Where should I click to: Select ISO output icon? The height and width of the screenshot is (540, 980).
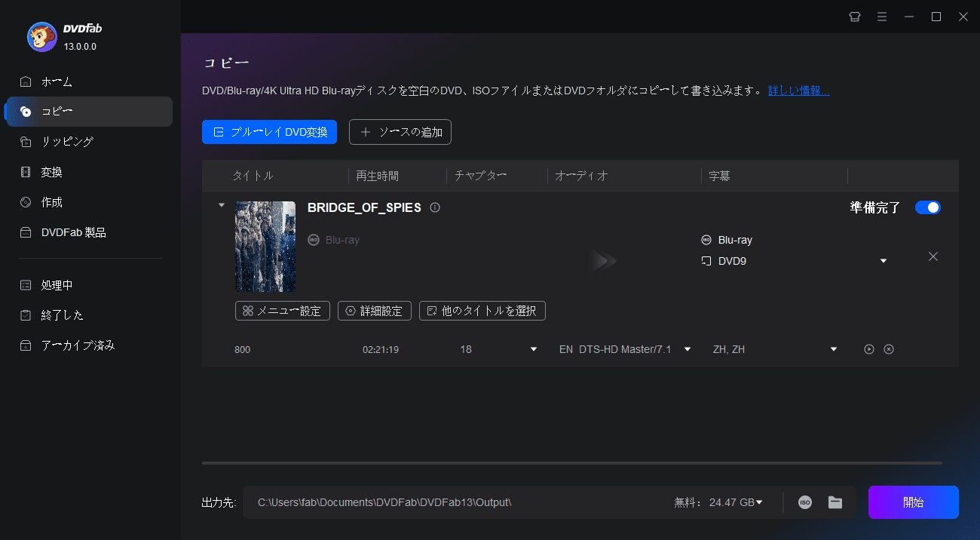[x=805, y=502]
